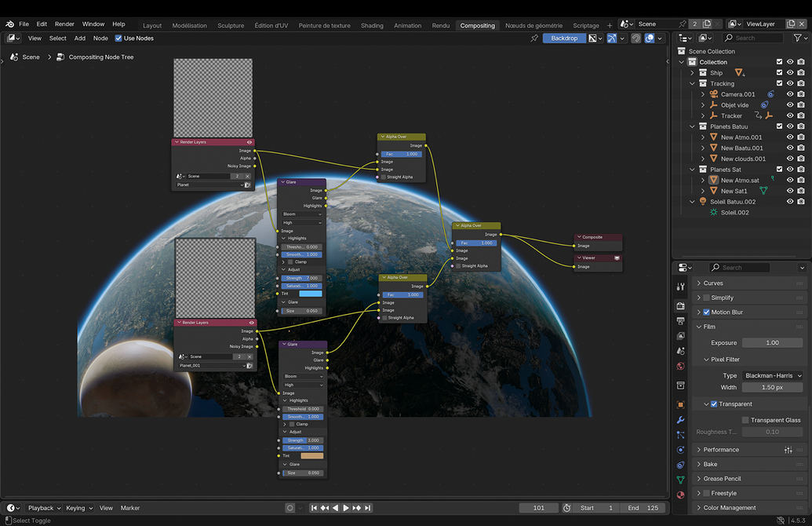The height and width of the screenshot is (526, 812).
Task: Uncheck the Transparent film checkbox
Action: click(714, 404)
